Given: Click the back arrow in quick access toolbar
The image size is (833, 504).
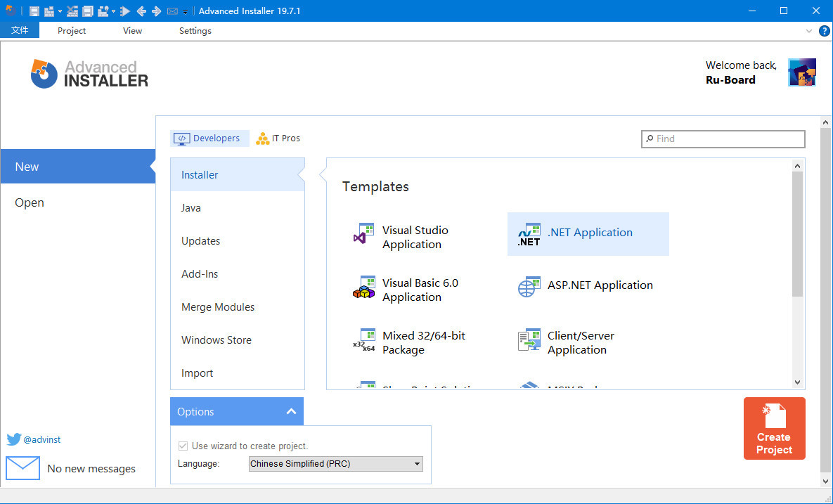Looking at the screenshot, I should pyautogui.click(x=141, y=11).
